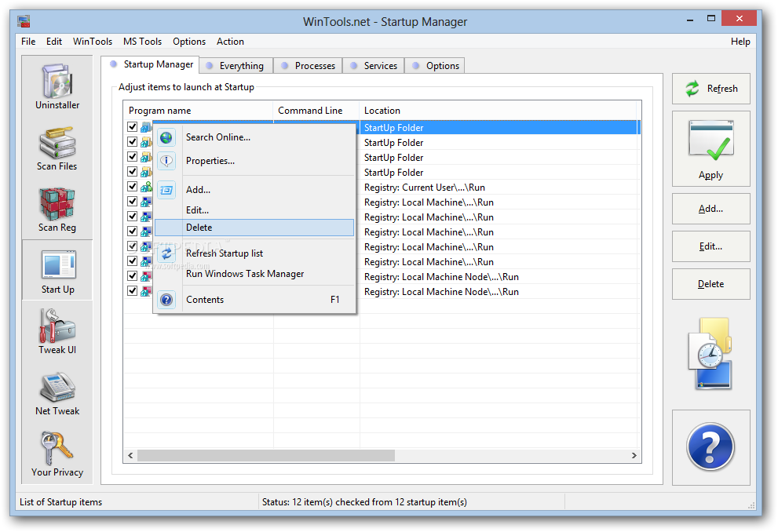Screen dimensions: 778x532
Task: Open the WinTools menu
Action: pyautogui.click(x=93, y=42)
